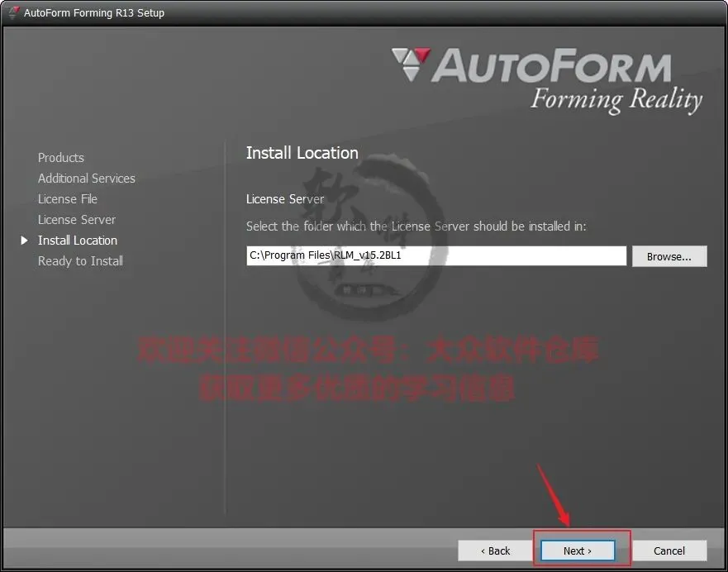Select the Install Location step
Image resolution: width=728 pixels, height=572 pixels.
(x=78, y=241)
